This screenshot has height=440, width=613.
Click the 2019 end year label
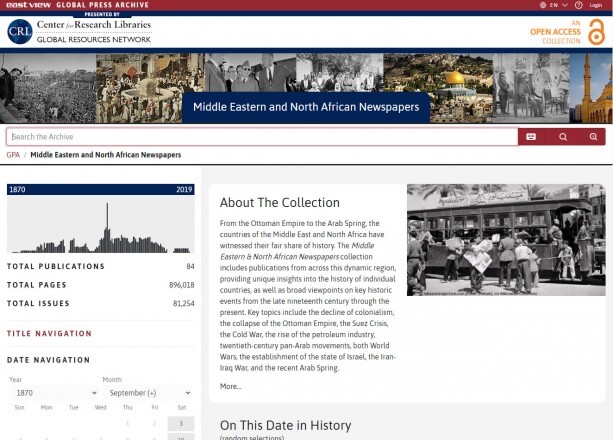coord(184,190)
